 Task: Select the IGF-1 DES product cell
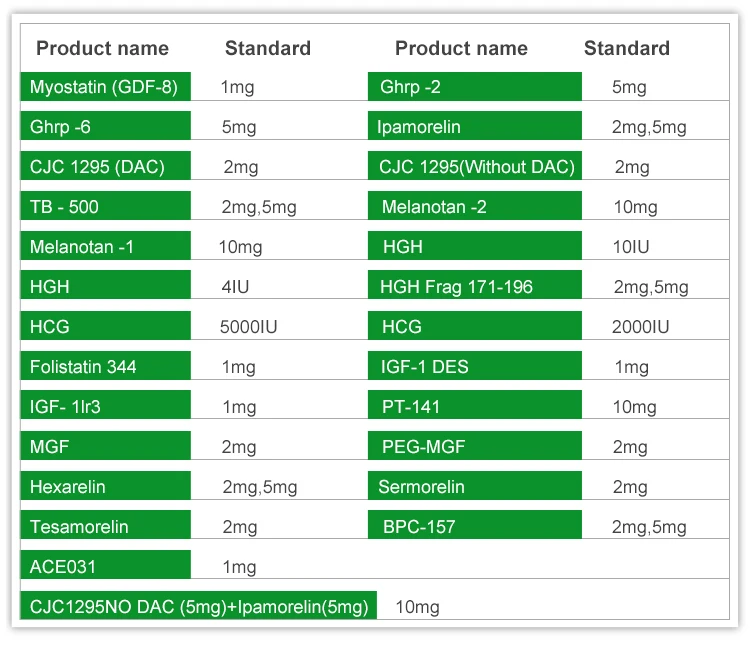coord(474,367)
